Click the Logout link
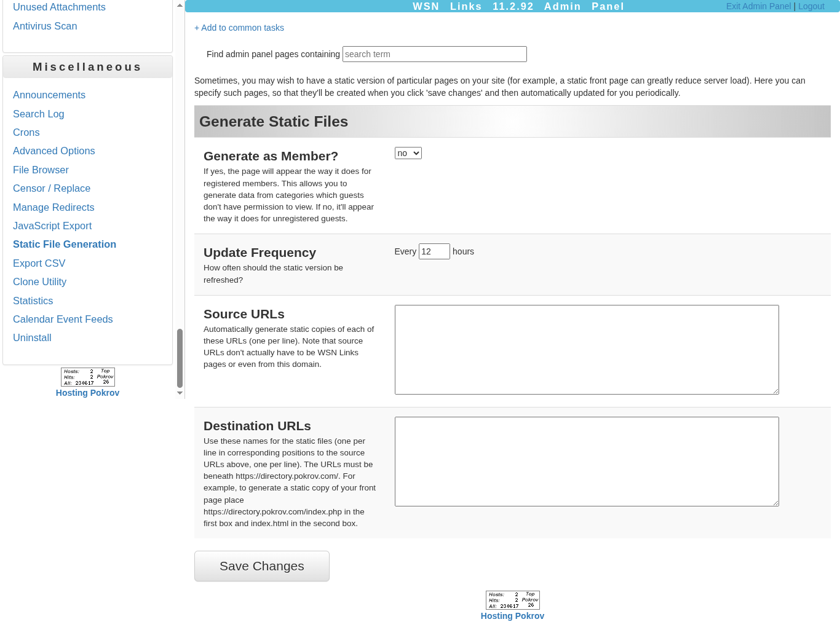 pos(811,6)
